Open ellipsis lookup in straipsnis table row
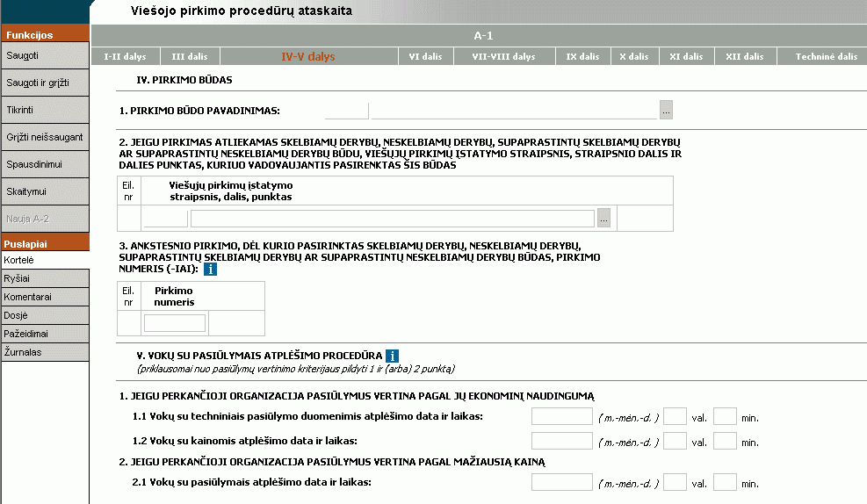The image size is (867, 504). [603, 218]
